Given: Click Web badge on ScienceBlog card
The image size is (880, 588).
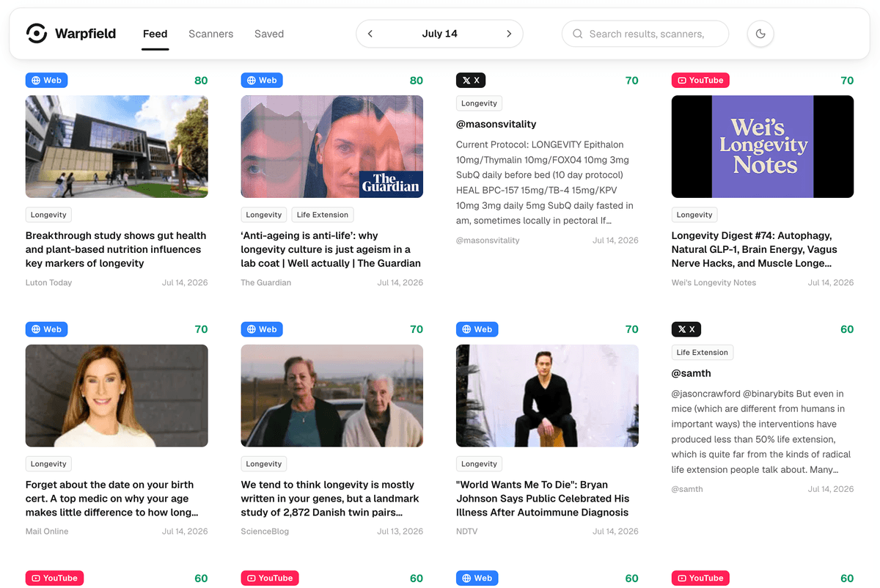Looking at the screenshot, I should [262, 329].
